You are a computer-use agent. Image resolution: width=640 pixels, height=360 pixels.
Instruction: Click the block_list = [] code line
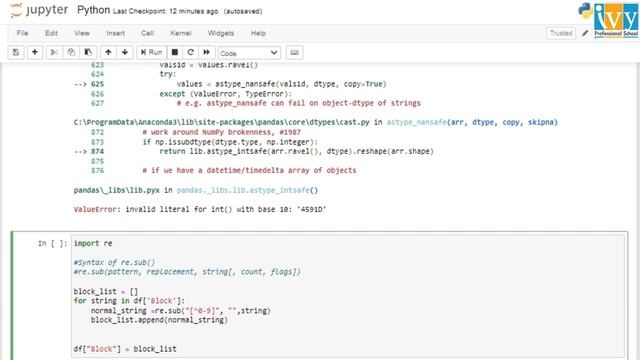106,291
